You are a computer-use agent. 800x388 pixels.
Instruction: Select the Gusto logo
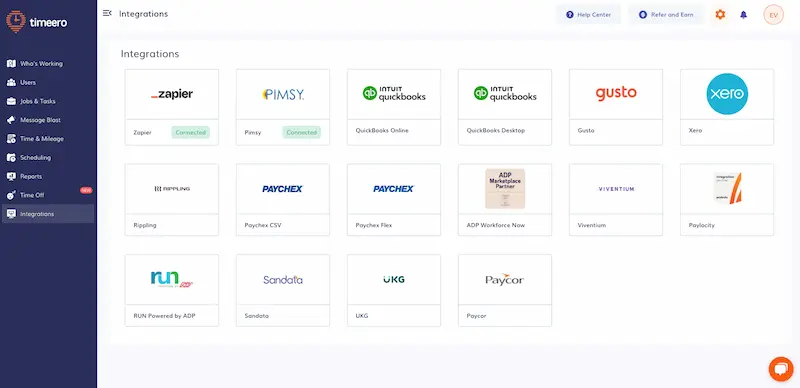click(x=616, y=93)
